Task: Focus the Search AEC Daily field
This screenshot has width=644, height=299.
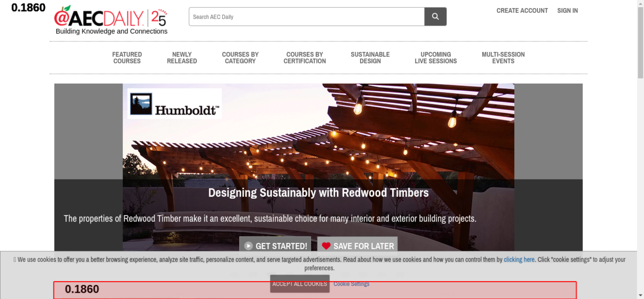Action: click(x=306, y=17)
